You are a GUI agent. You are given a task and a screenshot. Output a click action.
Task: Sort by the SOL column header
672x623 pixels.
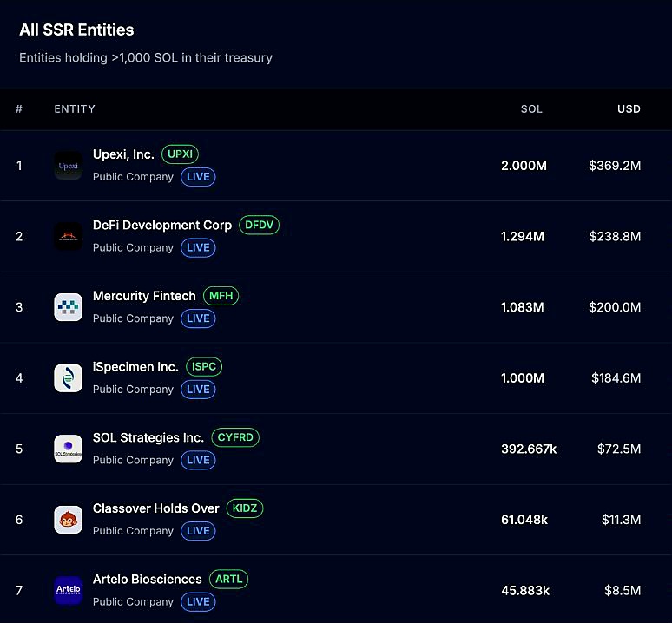531,109
